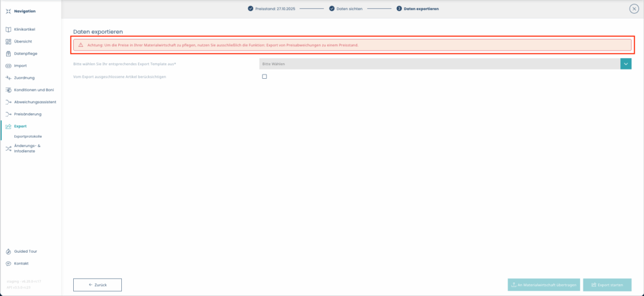The image size is (644, 296).
Task: Click the Datenpflege clipboard icon
Action: (8, 54)
